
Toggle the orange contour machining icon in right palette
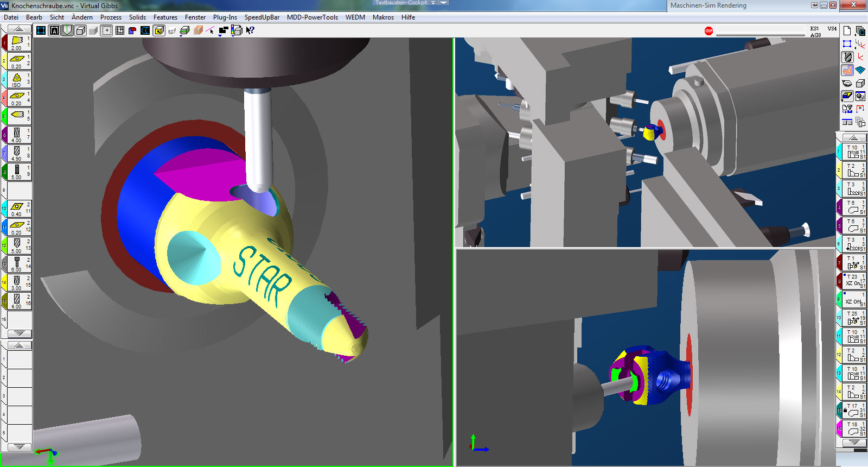[x=847, y=70]
